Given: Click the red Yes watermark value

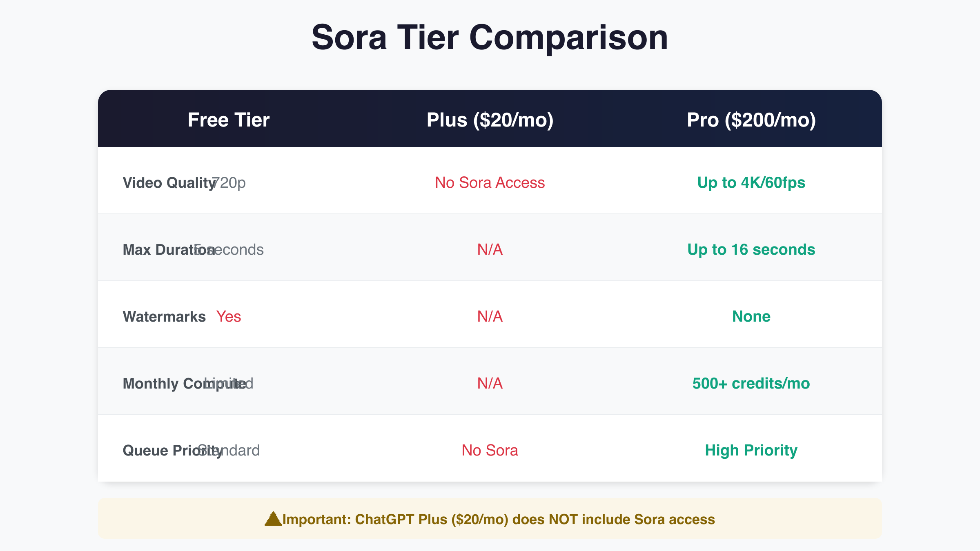Looking at the screenshot, I should pyautogui.click(x=229, y=317).
